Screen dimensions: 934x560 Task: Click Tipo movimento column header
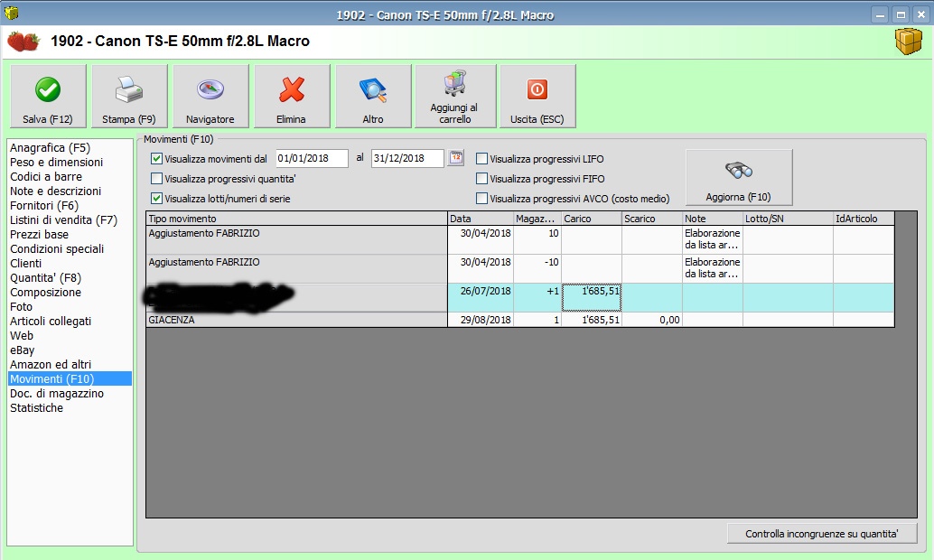click(x=296, y=219)
